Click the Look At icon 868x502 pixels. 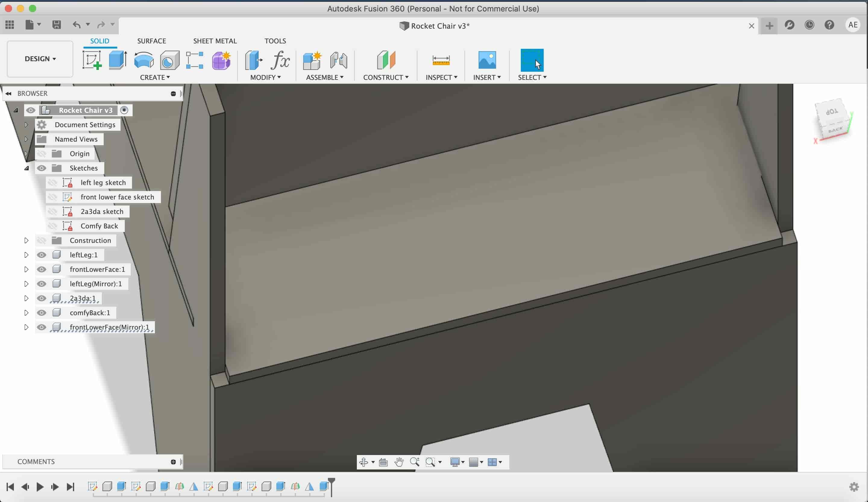point(383,462)
